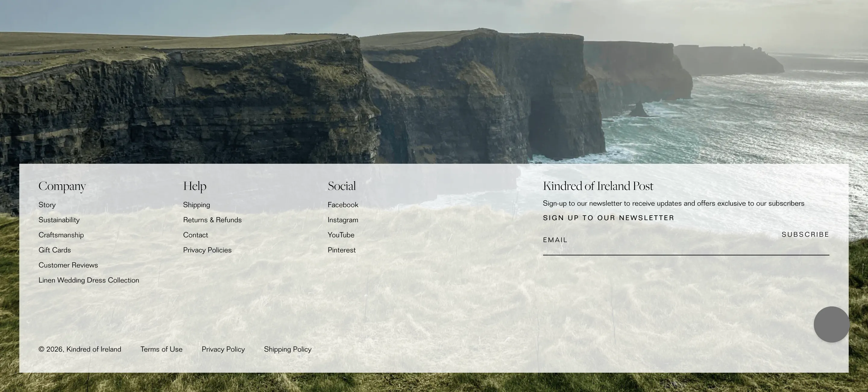This screenshot has width=868, height=392.
Task: Select the Company column heading
Action: click(x=62, y=186)
